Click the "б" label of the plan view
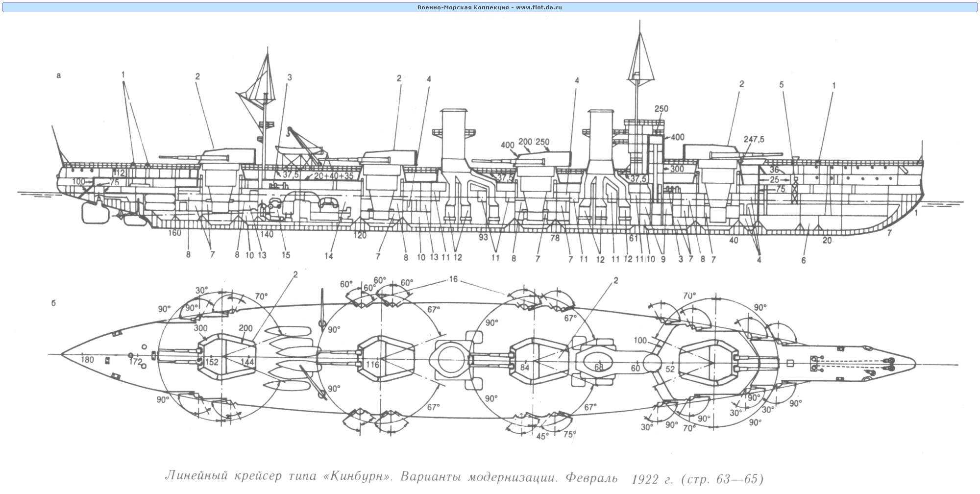Image resolution: width=980 pixels, height=494 pixels. coord(53,303)
